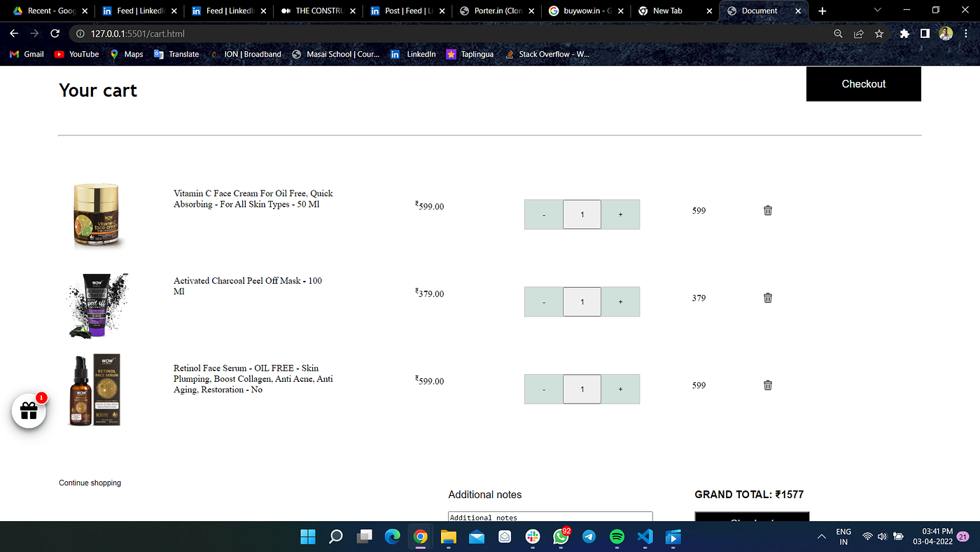Open WhatsApp with 92 unread badge
The width and height of the screenshot is (980, 552).
point(561,537)
